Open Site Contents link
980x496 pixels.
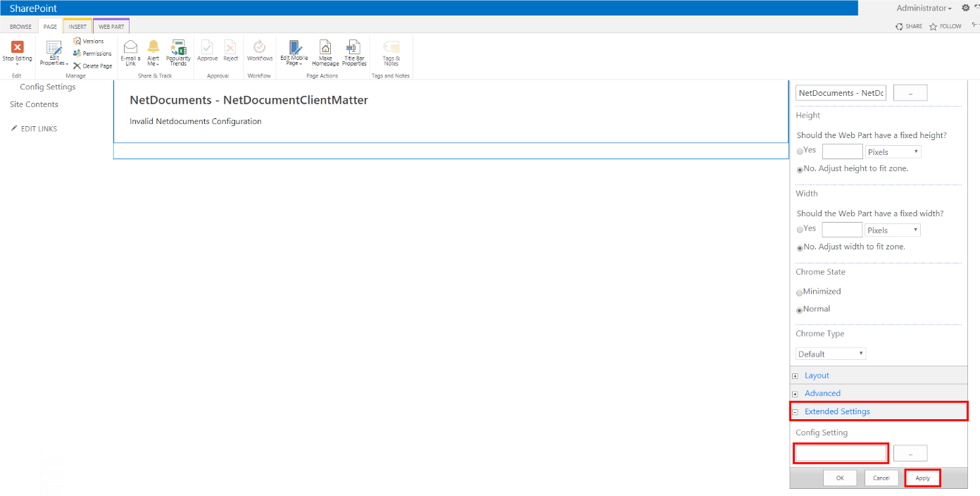coord(34,104)
